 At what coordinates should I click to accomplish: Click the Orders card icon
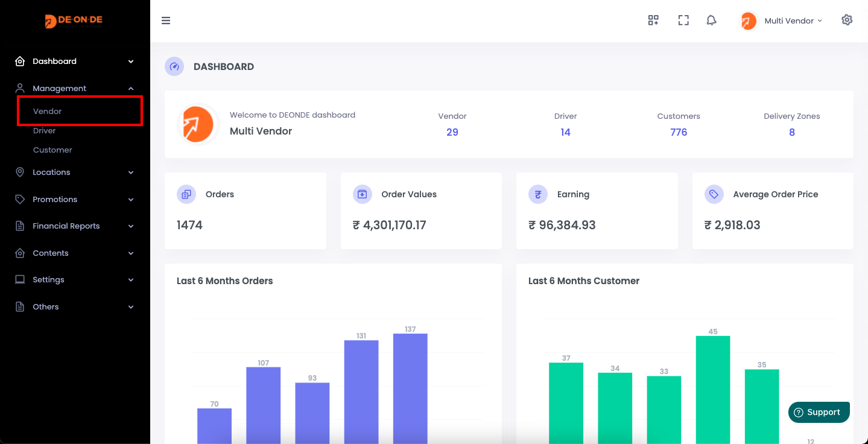point(186,194)
